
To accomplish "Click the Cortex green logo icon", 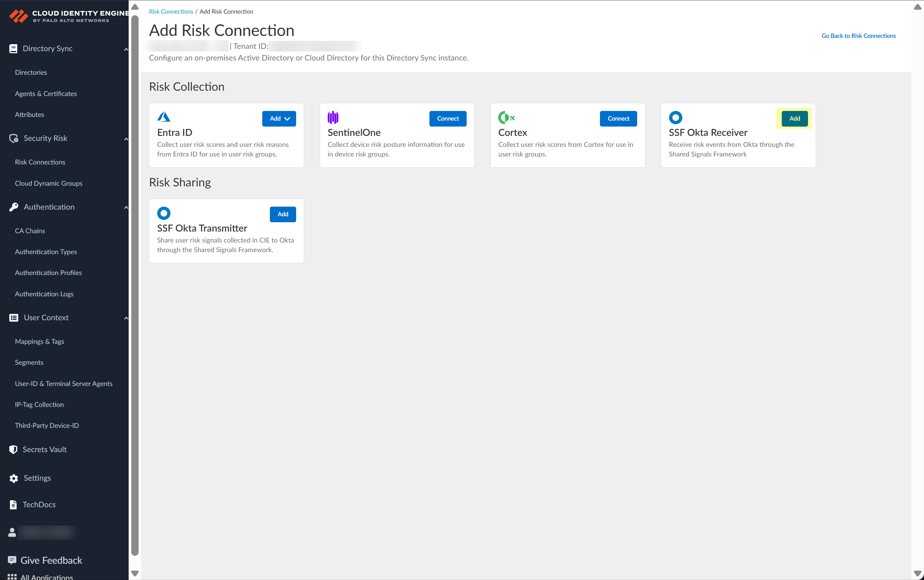I will click(506, 117).
